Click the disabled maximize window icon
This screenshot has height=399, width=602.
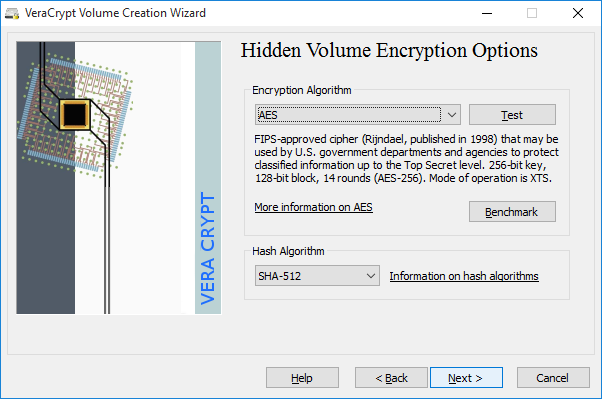click(532, 13)
